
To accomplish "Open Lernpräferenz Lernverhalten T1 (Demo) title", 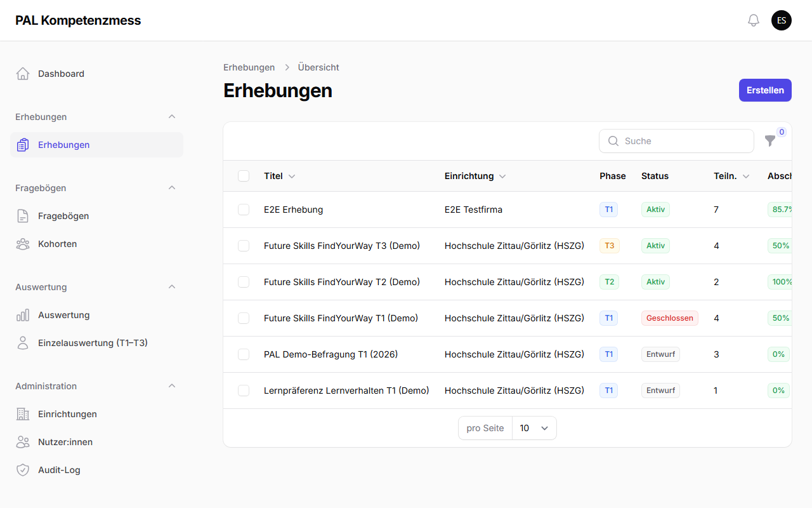I will (346, 391).
